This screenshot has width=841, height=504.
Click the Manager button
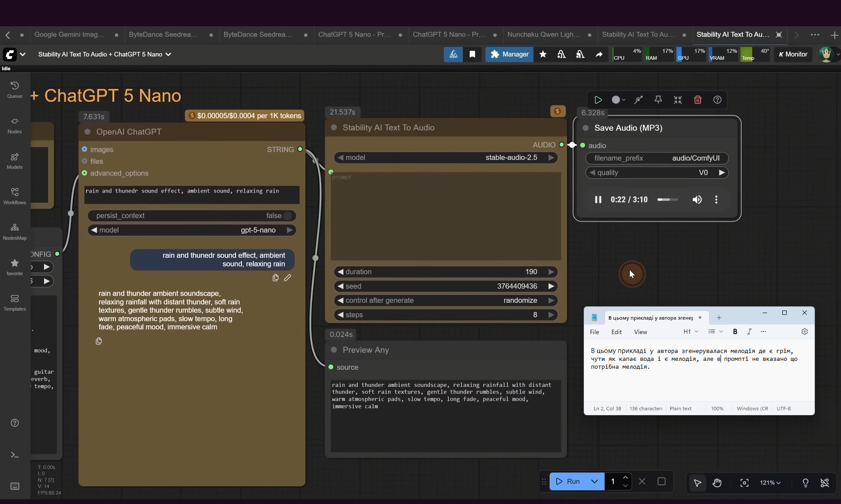click(509, 54)
